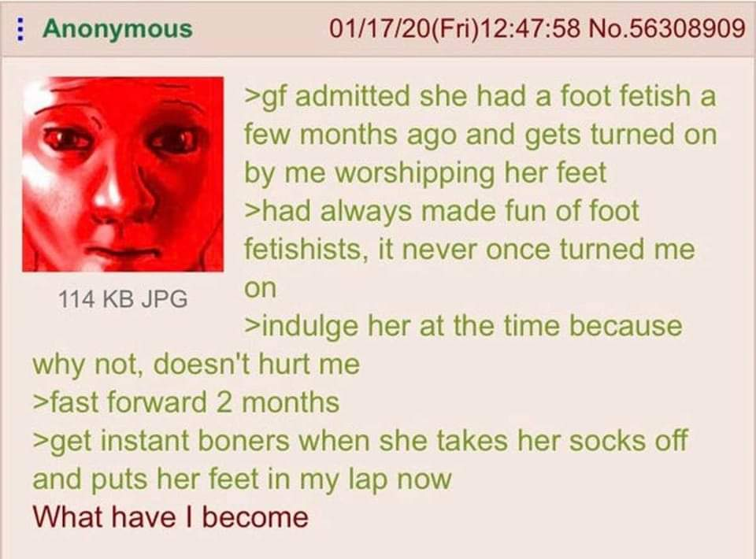756x559 pixels.
Task: Click the Anonymous poster name
Action: 117,28
